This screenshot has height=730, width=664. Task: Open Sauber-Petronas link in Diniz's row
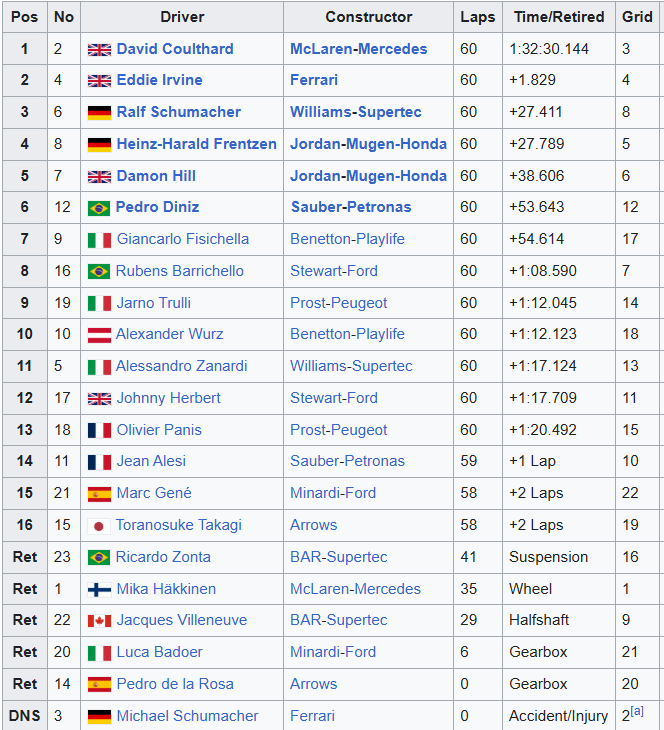tap(351, 207)
